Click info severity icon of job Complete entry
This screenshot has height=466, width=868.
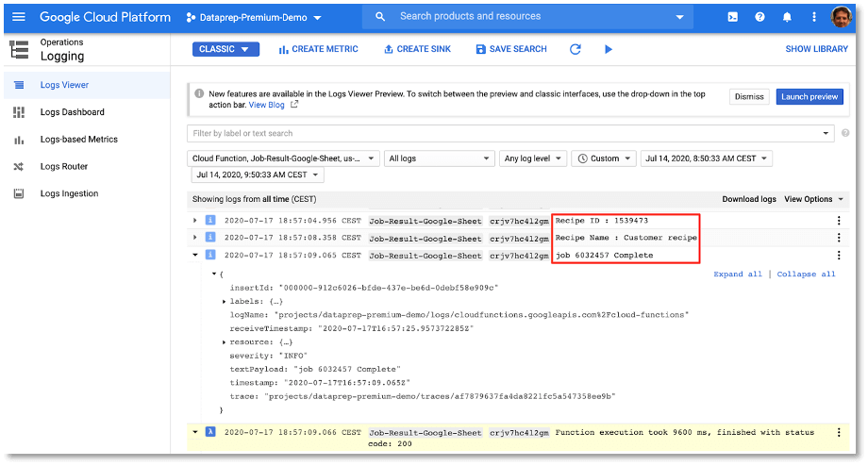[x=210, y=255]
